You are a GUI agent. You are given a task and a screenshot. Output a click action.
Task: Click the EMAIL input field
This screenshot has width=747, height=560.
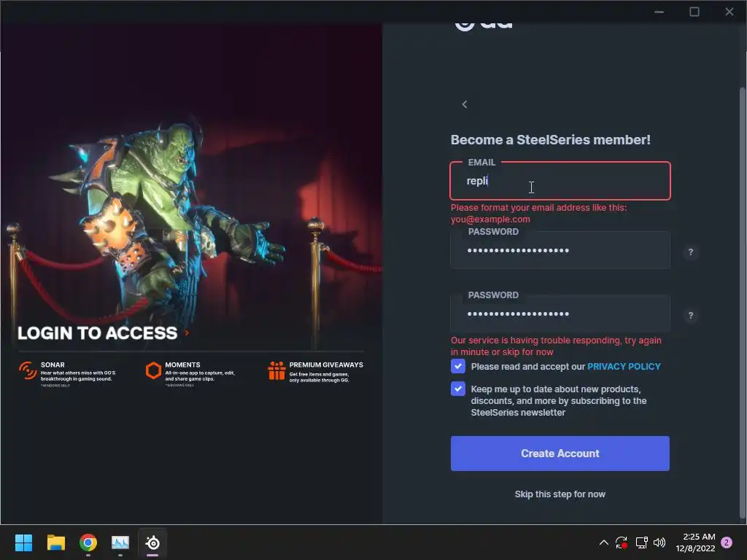(x=560, y=181)
